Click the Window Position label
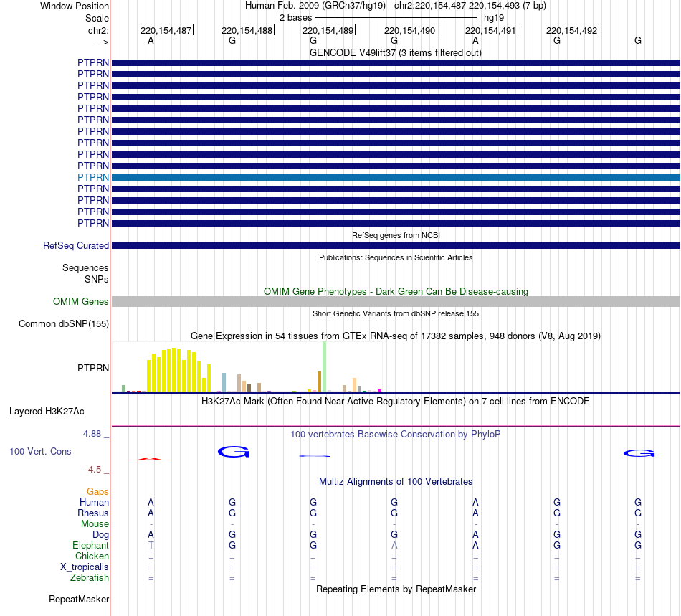The image size is (681, 616). (x=75, y=6)
